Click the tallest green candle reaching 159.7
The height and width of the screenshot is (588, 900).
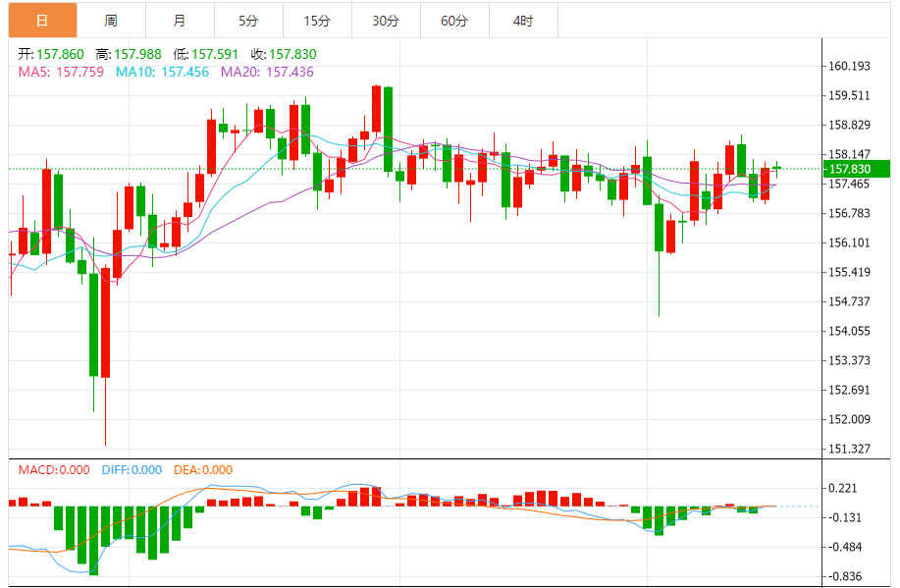point(388,130)
